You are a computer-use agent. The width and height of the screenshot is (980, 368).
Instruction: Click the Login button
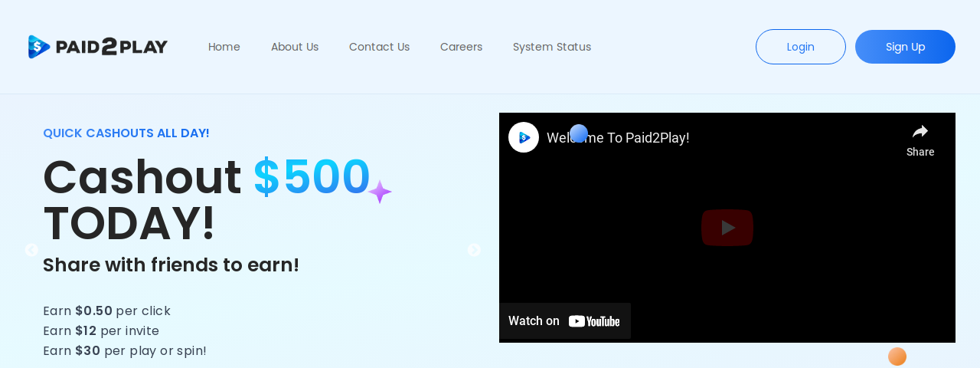point(801,47)
